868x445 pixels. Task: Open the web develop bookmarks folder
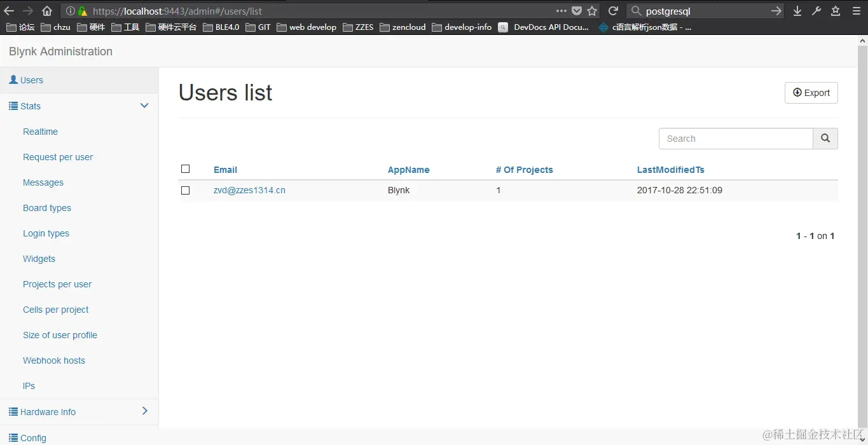(307, 27)
